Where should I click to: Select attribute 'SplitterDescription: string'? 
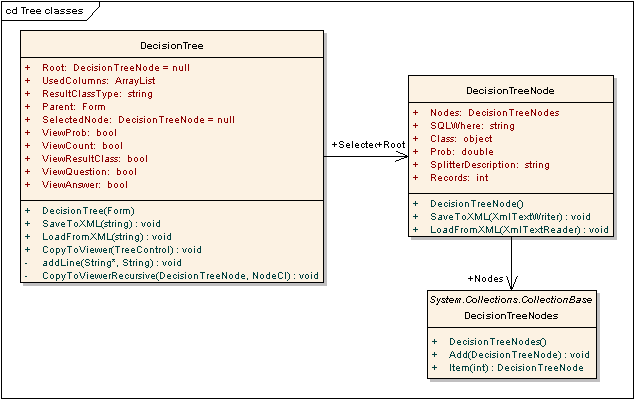point(490,165)
